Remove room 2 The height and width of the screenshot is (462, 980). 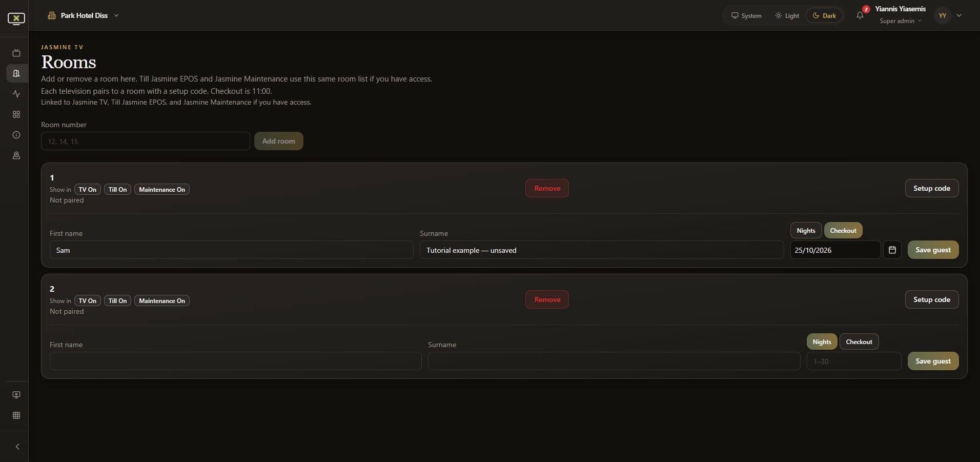pyautogui.click(x=547, y=299)
